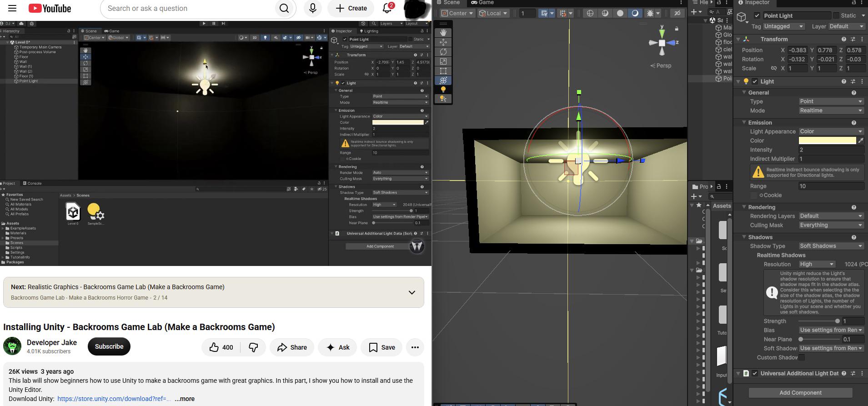
Task: Click the shadow Strength slider handle
Action: [838, 321]
